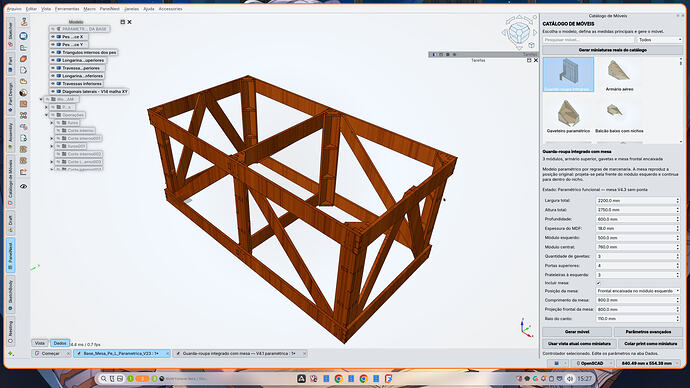Click the catalog thumbnail list scrollbar
The height and width of the screenshot is (388, 690).
click(681, 100)
